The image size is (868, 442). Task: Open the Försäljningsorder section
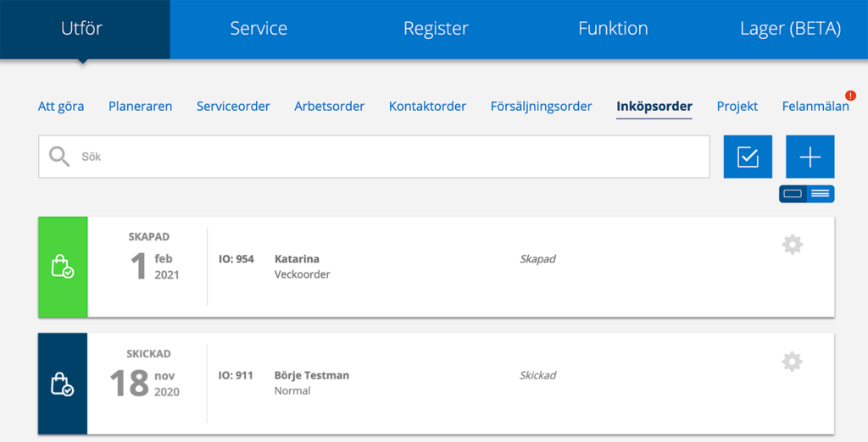point(541,106)
